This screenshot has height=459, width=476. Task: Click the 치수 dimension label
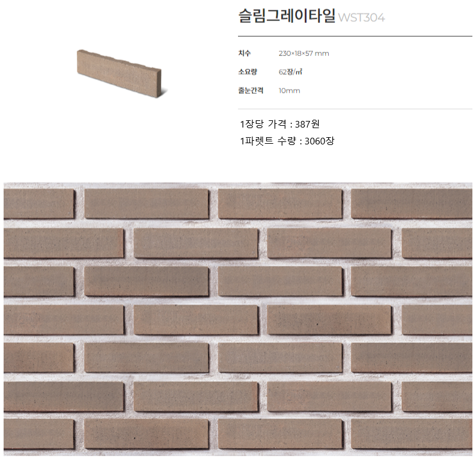(x=245, y=54)
